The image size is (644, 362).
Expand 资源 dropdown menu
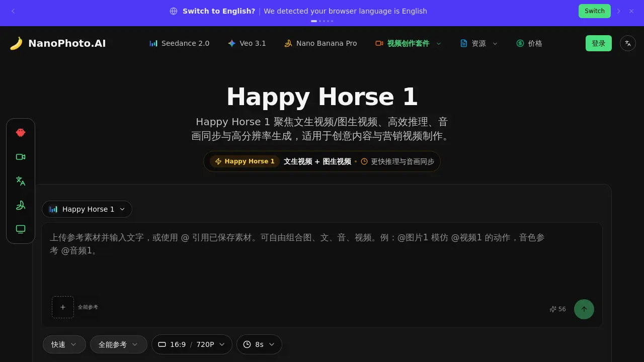(479, 43)
